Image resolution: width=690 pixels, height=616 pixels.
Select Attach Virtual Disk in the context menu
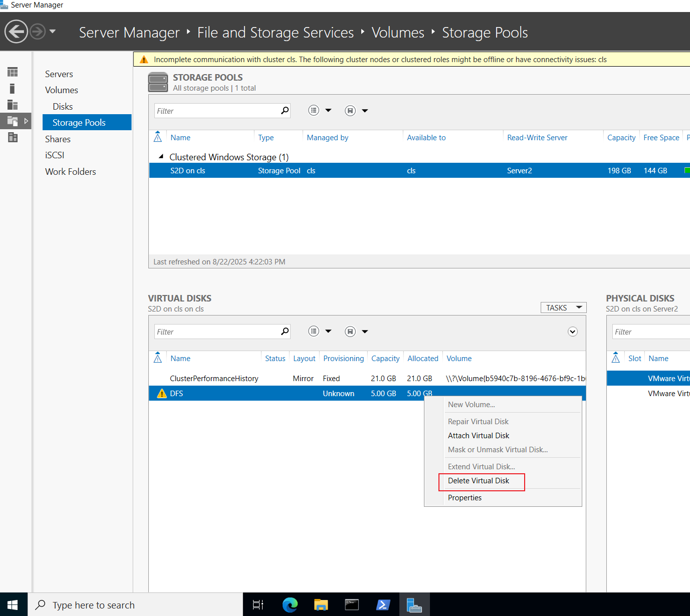(479, 436)
